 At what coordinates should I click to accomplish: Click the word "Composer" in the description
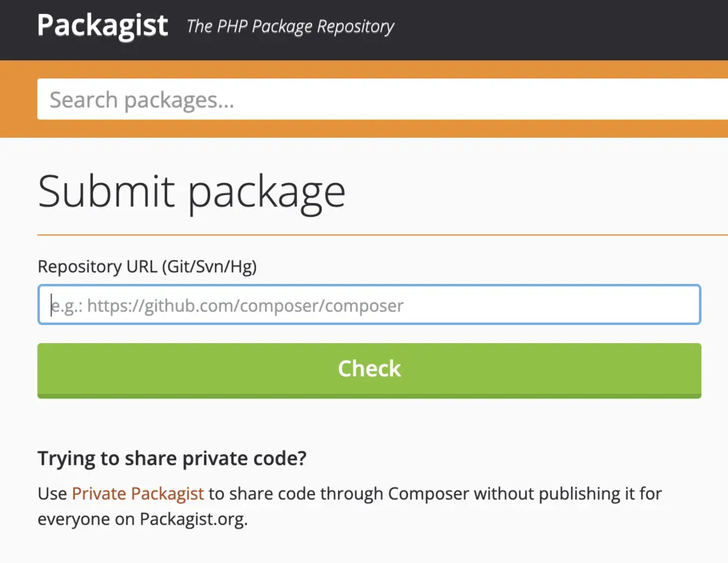(x=428, y=493)
